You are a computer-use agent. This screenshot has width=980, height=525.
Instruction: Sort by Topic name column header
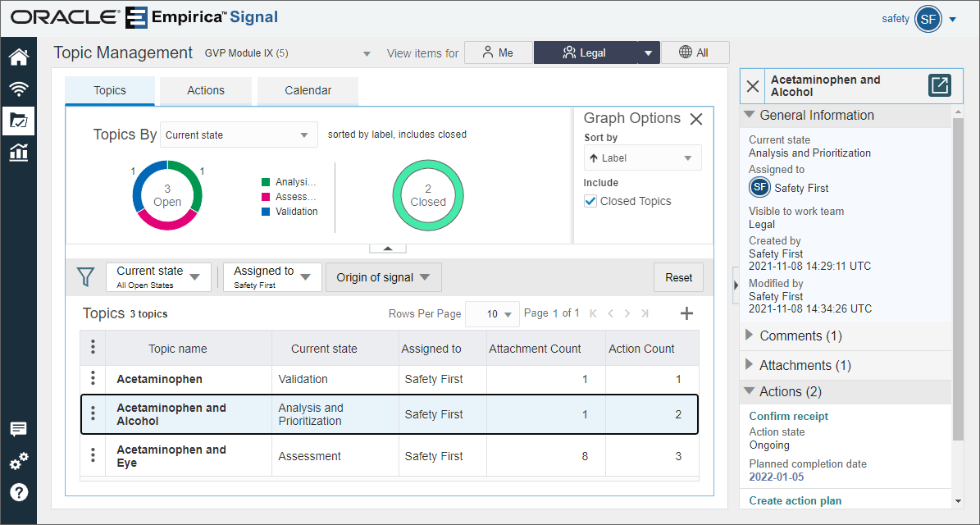tap(177, 349)
